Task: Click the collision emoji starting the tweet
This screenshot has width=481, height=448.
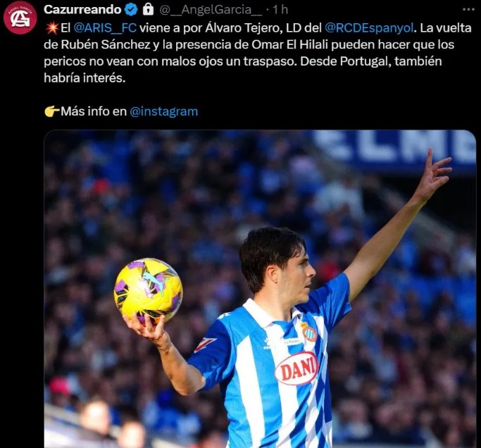Action: click(x=51, y=28)
